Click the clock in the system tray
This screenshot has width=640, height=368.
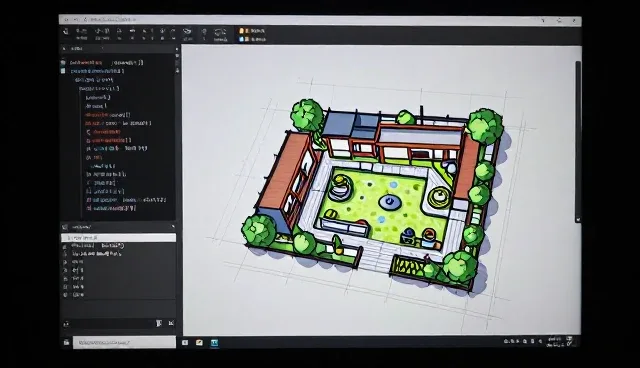(554, 342)
